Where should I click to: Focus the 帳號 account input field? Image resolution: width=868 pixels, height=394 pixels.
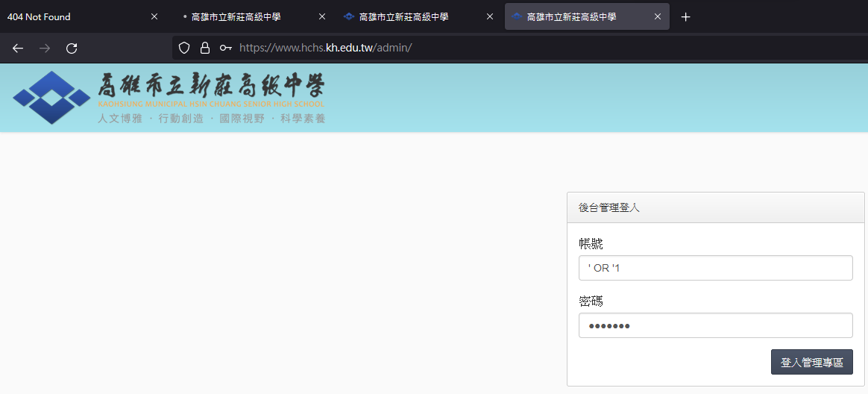715,268
